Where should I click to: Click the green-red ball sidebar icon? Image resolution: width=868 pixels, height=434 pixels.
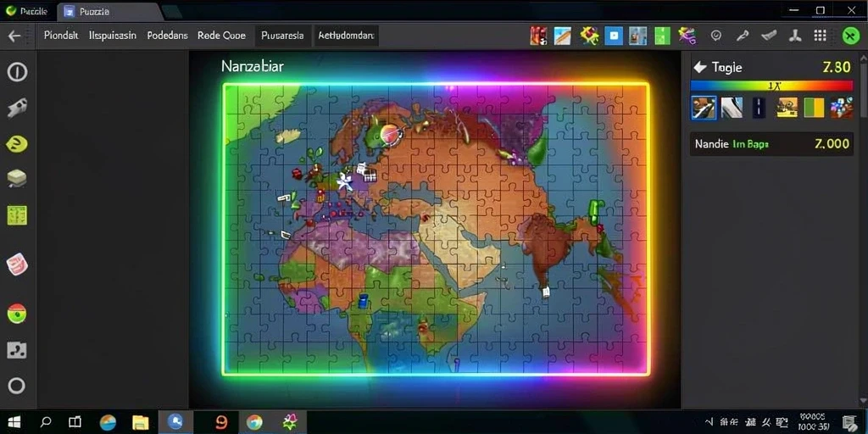(17, 314)
